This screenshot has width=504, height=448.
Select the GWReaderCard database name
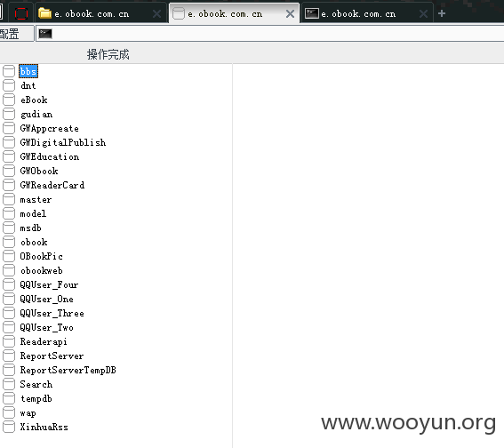[x=52, y=185]
